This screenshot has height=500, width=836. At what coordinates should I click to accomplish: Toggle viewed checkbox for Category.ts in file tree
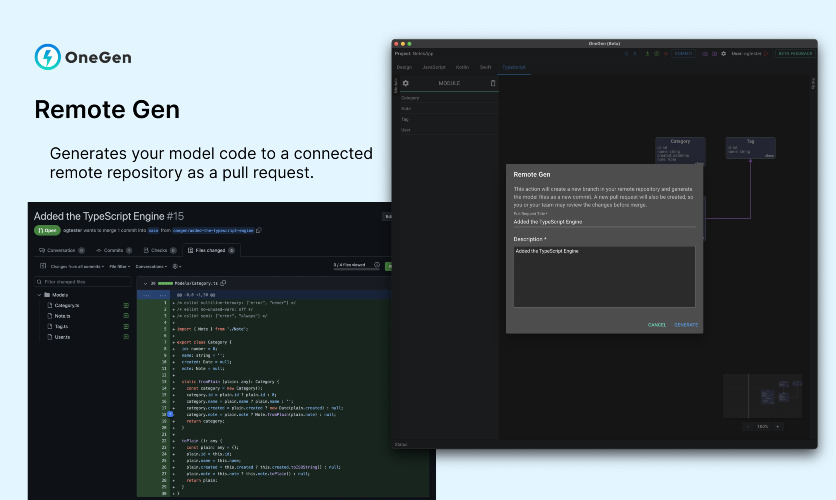click(126, 306)
